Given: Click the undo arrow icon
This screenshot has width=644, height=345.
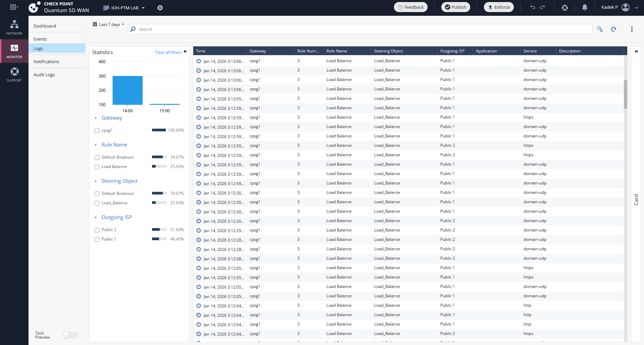Looking at the screenshot, I should pyautogui.click(x=532, y=7).
